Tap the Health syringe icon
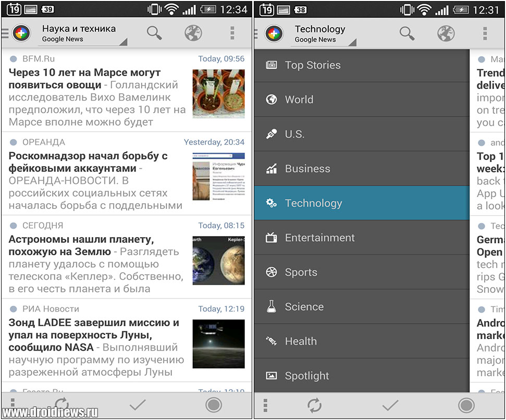 (x=271, y=341)
